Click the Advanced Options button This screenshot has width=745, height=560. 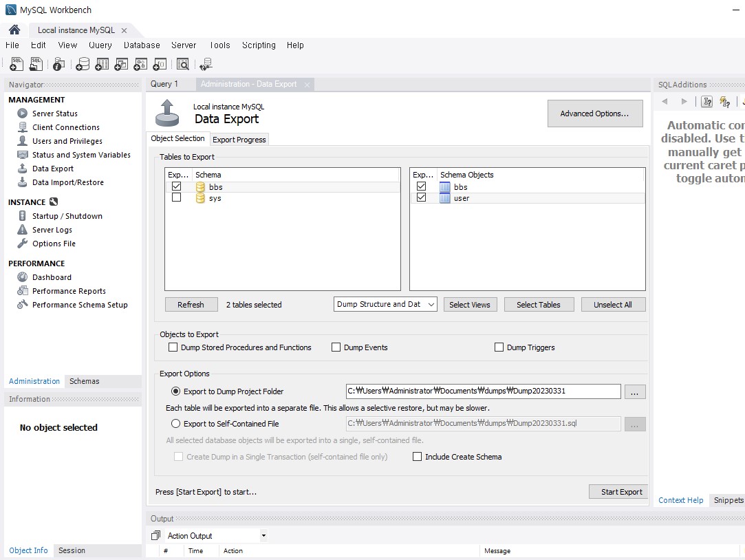coord(595,114)
